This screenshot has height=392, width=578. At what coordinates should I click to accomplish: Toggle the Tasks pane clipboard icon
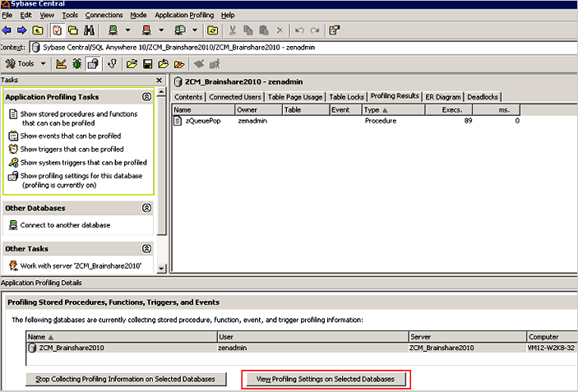57,30
